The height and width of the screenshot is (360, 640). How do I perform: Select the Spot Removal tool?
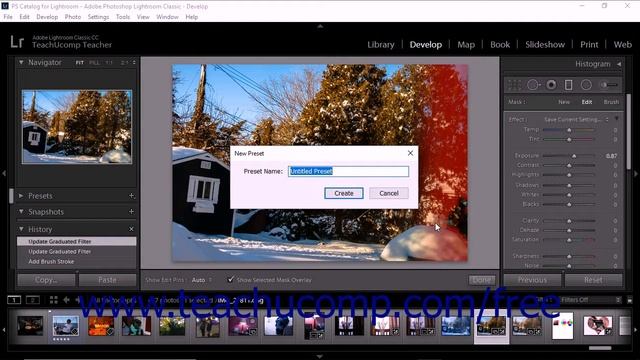533,85
